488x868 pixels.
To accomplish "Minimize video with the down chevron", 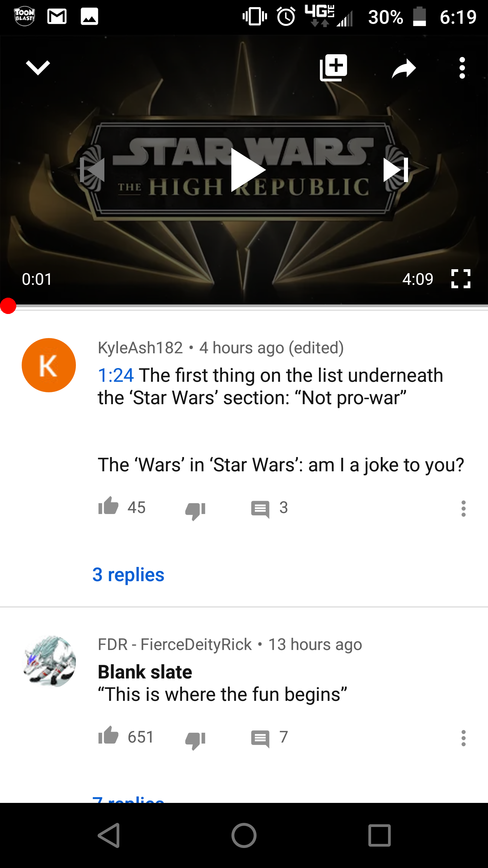I will [x=38, y=67].
